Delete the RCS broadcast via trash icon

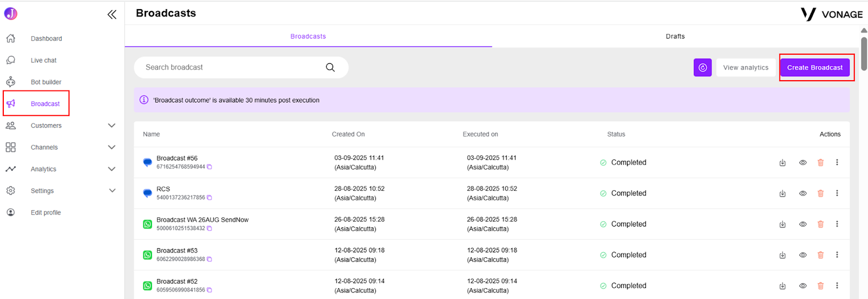820,193
